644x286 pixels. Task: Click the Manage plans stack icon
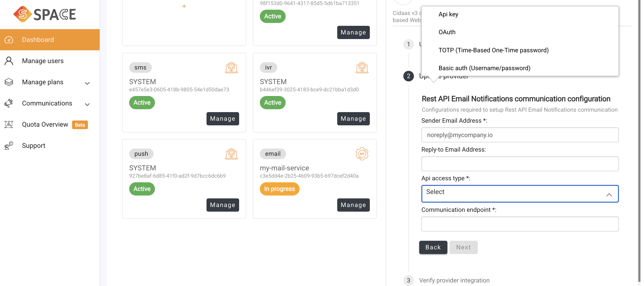(x=9, y=82)
